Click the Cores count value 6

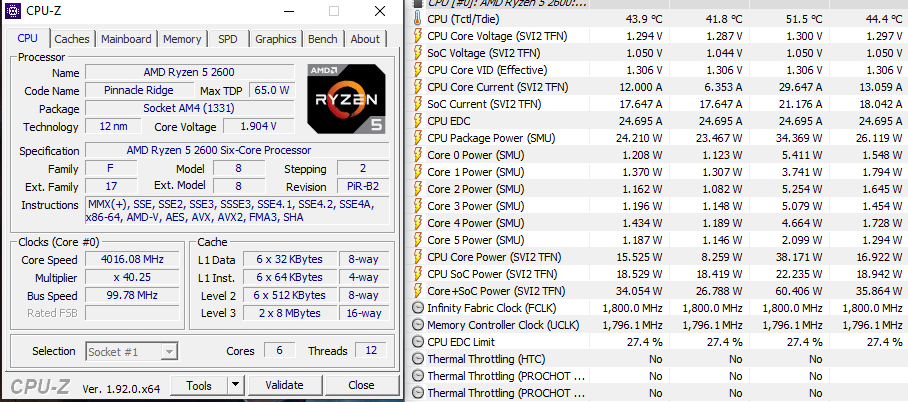coord(280,350)
